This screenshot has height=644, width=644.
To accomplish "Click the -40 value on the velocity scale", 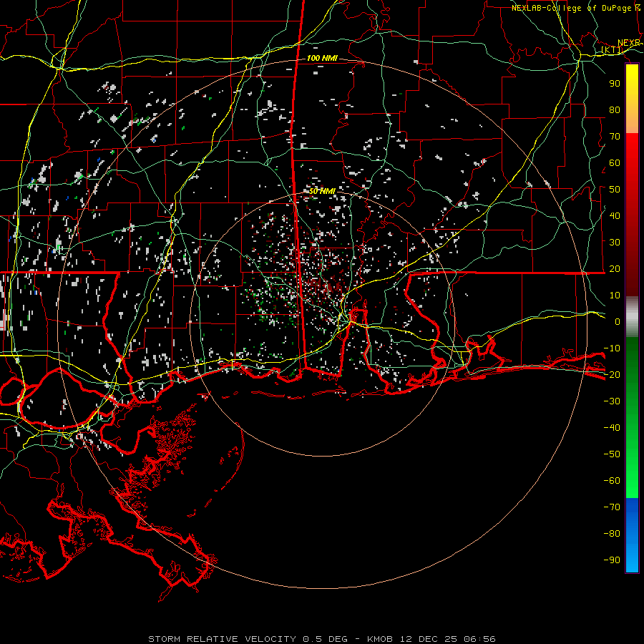I will 612,428.
